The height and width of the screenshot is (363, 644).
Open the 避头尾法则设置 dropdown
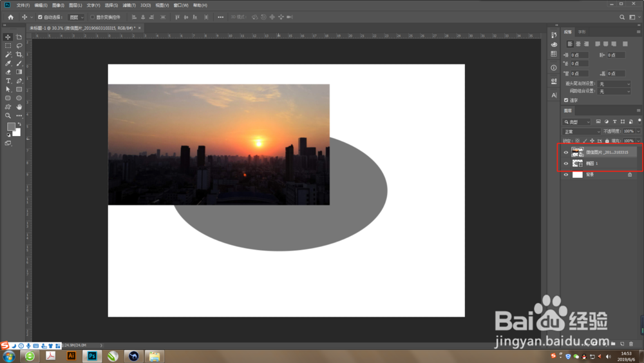[614, 84]
